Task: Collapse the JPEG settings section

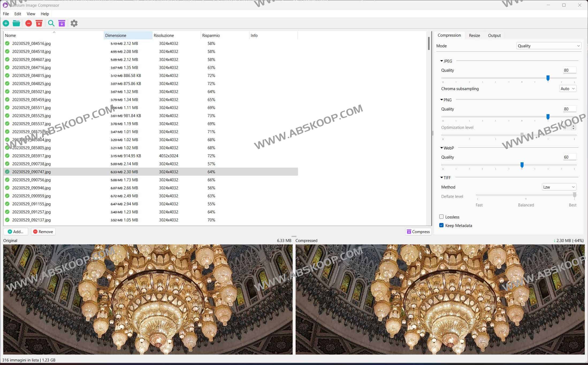Action: coord(442,61)
